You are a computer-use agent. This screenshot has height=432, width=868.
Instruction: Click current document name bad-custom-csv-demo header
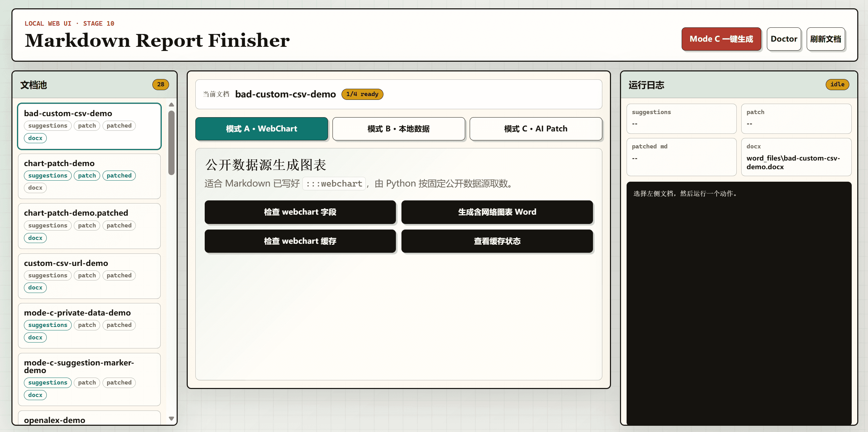point(285,94)
